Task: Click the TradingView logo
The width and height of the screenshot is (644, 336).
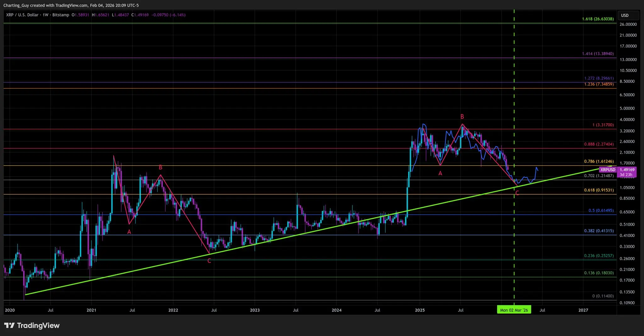Action: click(x=31, y=326)
